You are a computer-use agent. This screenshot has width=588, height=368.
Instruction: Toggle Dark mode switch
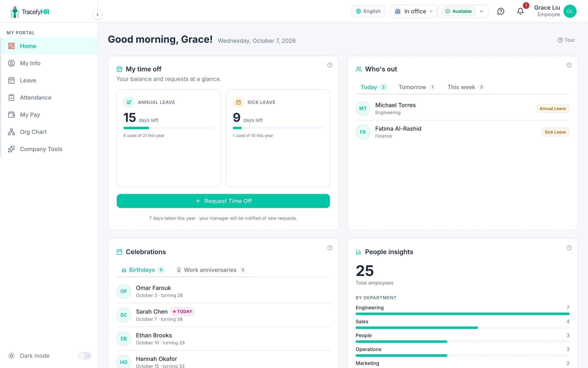pyautogui.click(x=84, y=356)
